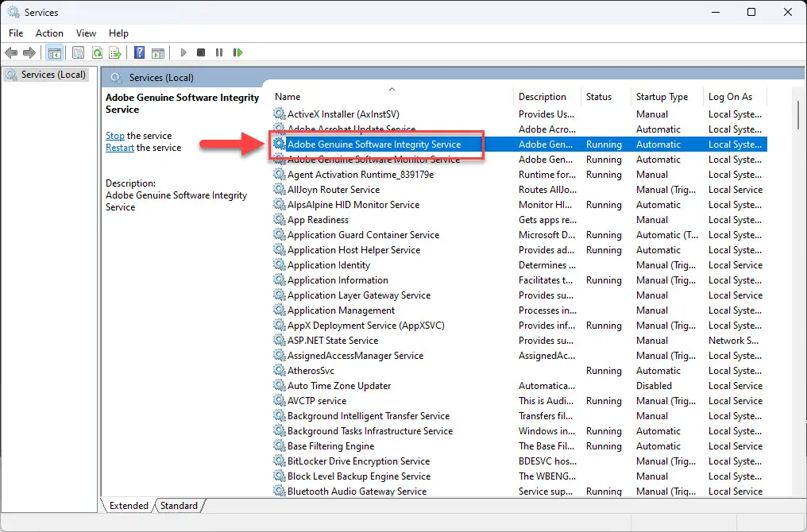807x532 pixels.
Task: Select Agent Activation Runtime_839179e service
Action: [361, 175]
